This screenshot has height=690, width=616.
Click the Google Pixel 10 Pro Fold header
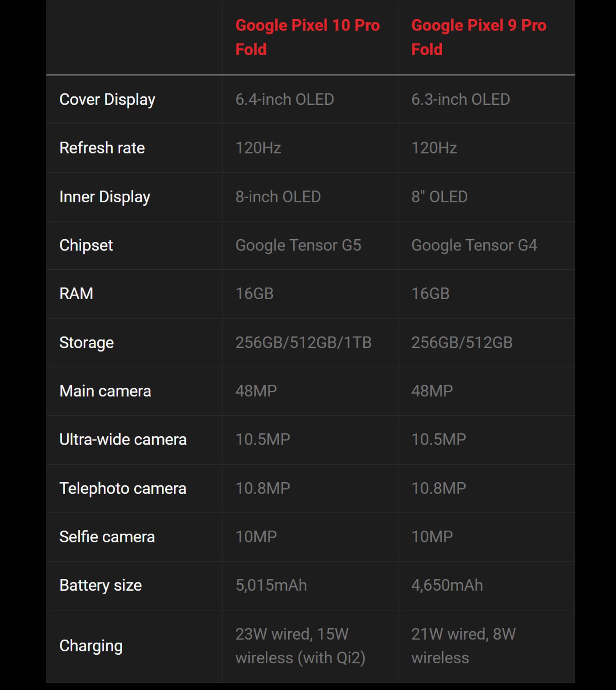[x=307, y=37]
